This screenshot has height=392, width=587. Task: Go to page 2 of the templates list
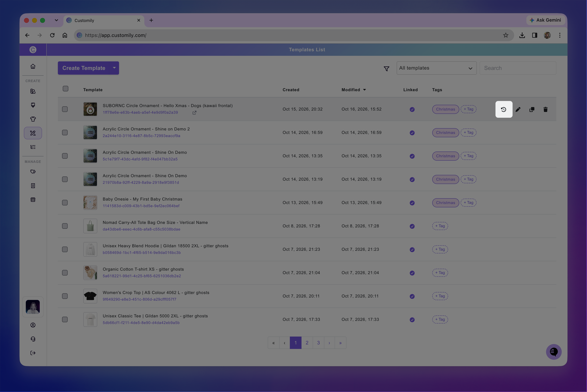(x=307, y=343)
